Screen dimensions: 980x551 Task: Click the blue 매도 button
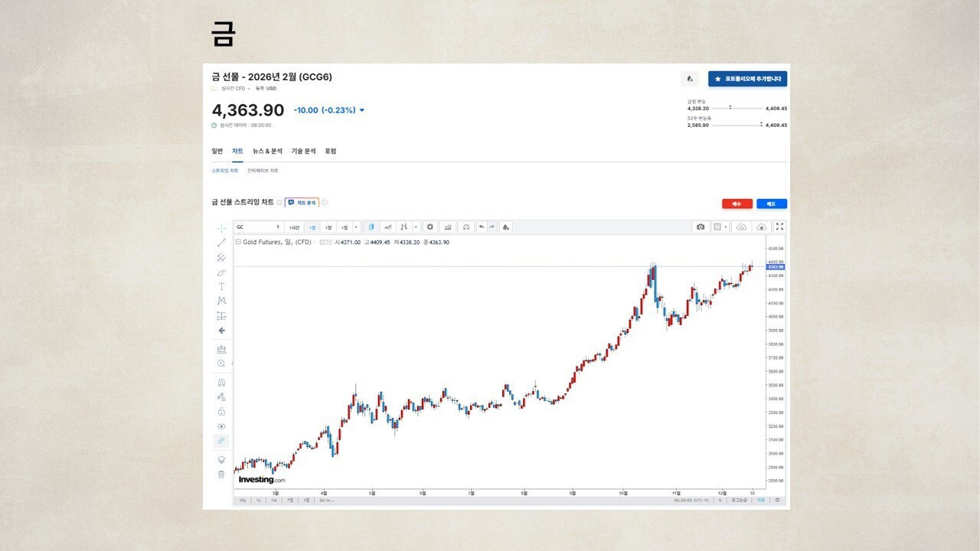(x=772, y=204)
